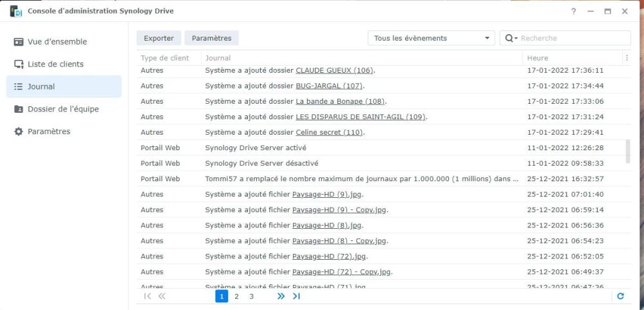
Task: Click the timestamp 17-01-2022 17:36:11
Action: [565, 70]
